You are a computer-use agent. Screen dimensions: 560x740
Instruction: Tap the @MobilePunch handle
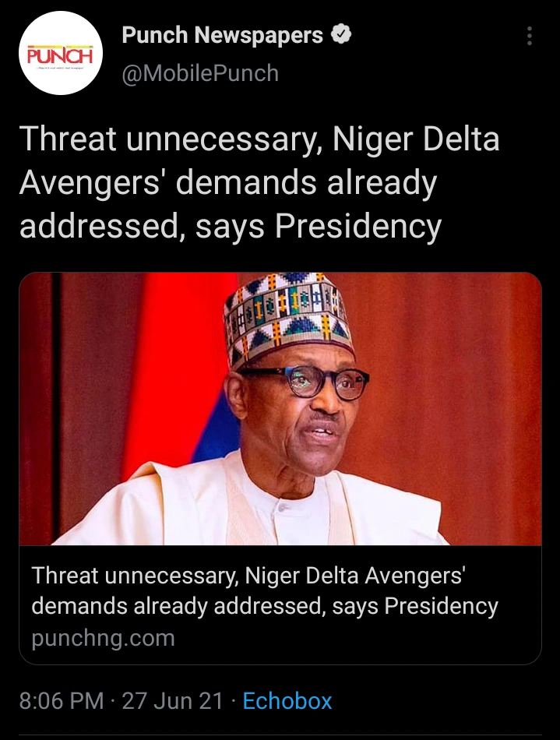[200, 73]
